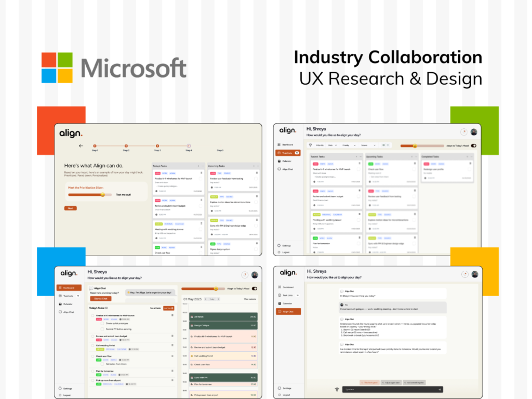This screenshot has height=399, width=532.
Task: Select Step 1 marker in onboarding progress
Action: (x=95, y=146)
